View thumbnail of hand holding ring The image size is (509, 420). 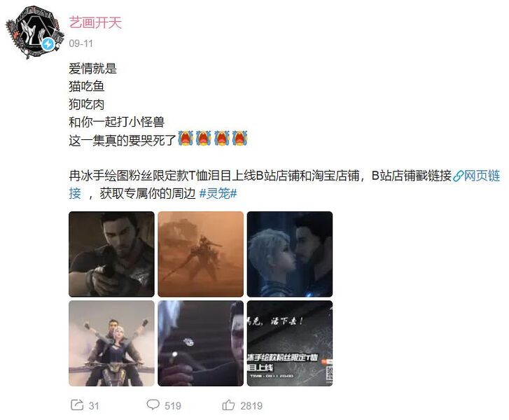click(x=201, y=344)
